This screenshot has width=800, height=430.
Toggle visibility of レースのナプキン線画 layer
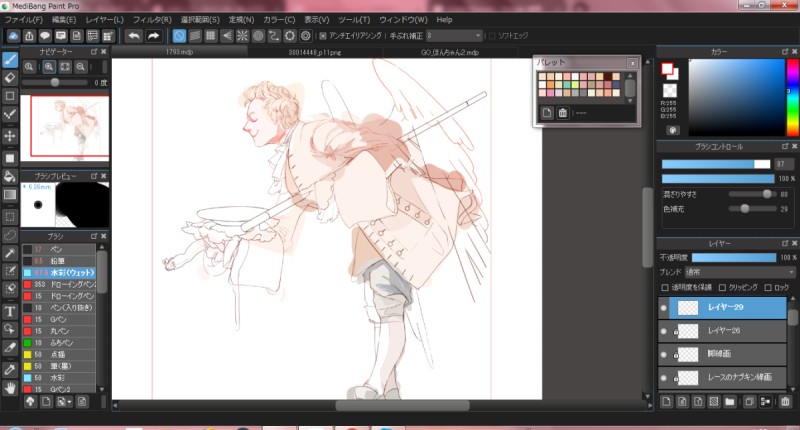pyautogui.click(x=663, y=378)
